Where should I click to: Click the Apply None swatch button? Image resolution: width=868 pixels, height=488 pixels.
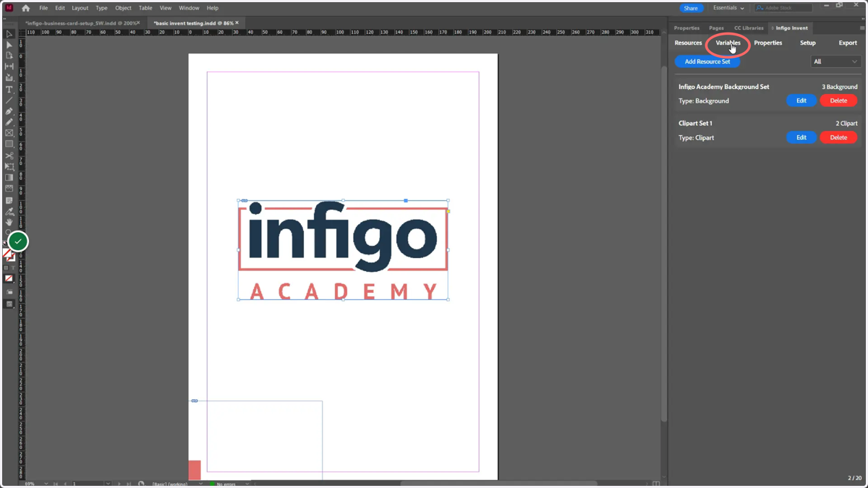9,278
